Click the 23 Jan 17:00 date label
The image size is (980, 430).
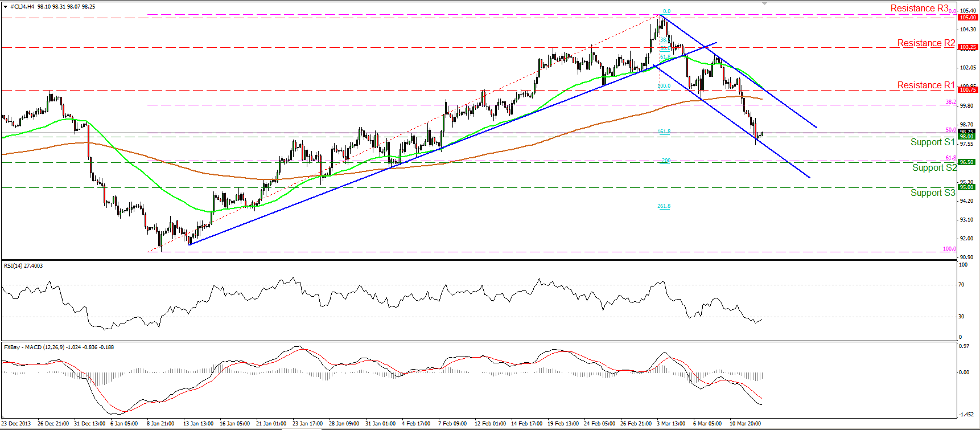pos(307,424)
